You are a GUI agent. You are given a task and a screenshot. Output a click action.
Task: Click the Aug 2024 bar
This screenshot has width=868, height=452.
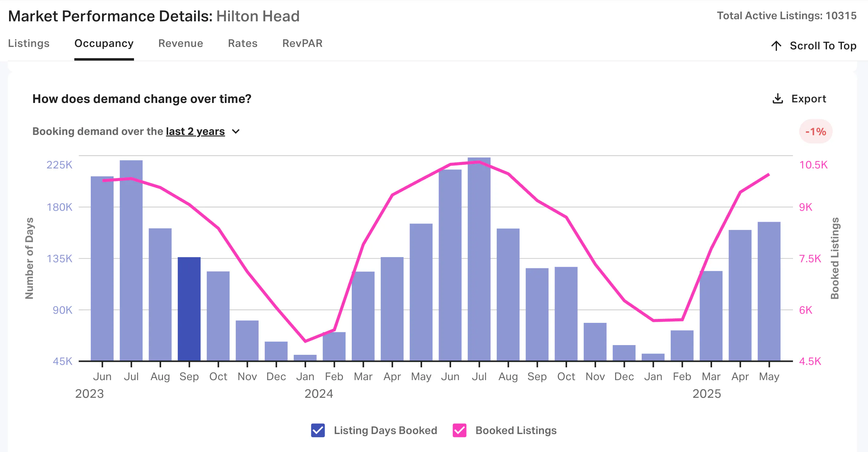508,295
